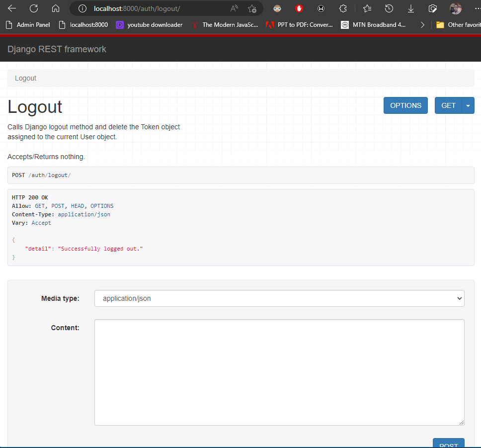This screenshot has width=481, height=448.
Task: Open the Downloads icon
Action: 410,8
